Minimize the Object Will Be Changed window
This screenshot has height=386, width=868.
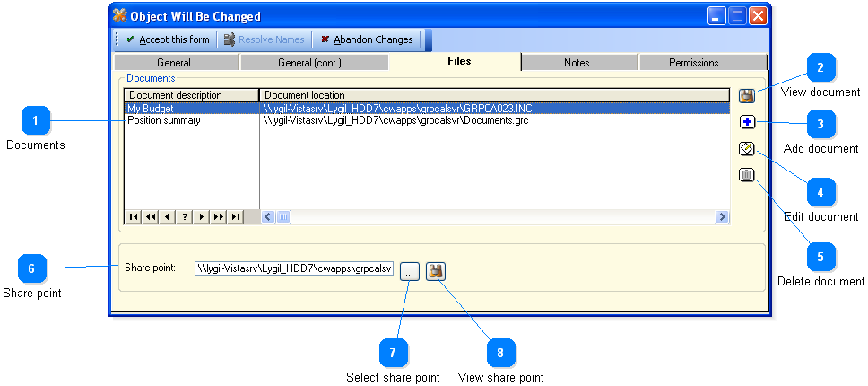click(x=716, y=16)
